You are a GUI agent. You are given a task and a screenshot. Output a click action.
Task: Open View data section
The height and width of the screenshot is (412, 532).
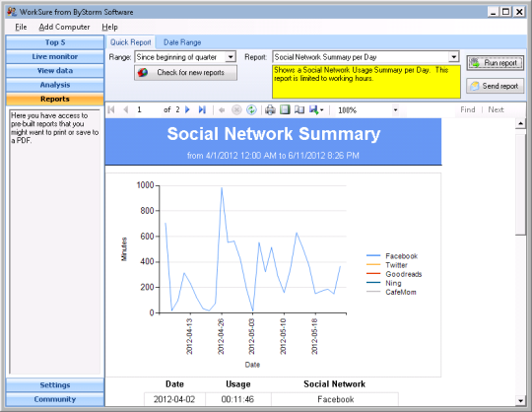coord(55,71)
